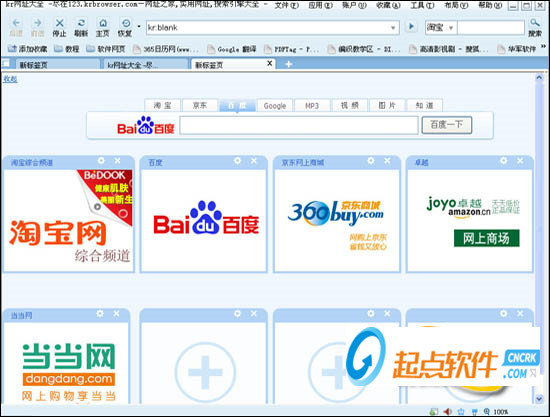Select the 图片 search tab
This screenshot has width=550, height=417.
point(387,106)
